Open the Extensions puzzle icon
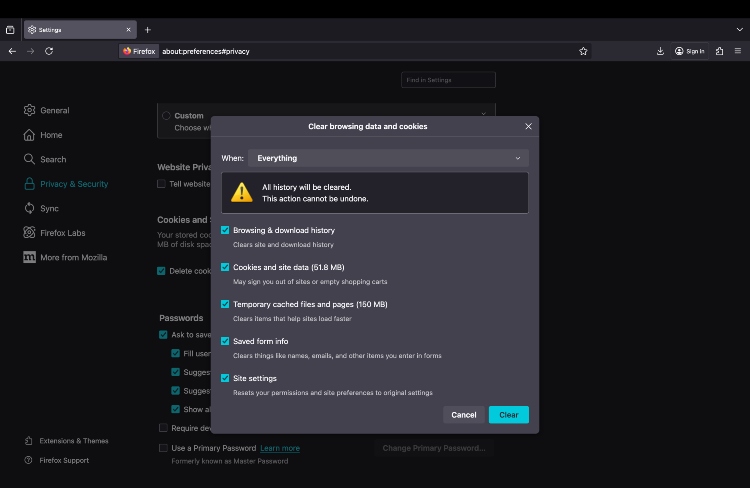Screen dimensions: 750x488 pyautogui.click(x=719, y=51)
